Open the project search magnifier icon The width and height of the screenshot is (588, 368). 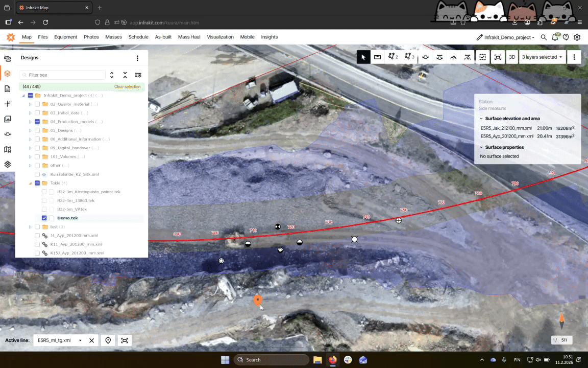pos(544,37)
